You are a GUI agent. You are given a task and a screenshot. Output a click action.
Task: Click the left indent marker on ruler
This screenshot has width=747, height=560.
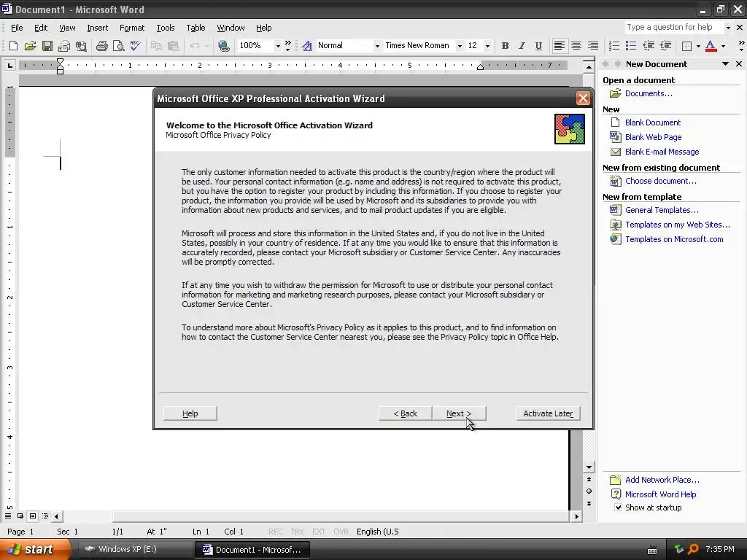[60, 71]
